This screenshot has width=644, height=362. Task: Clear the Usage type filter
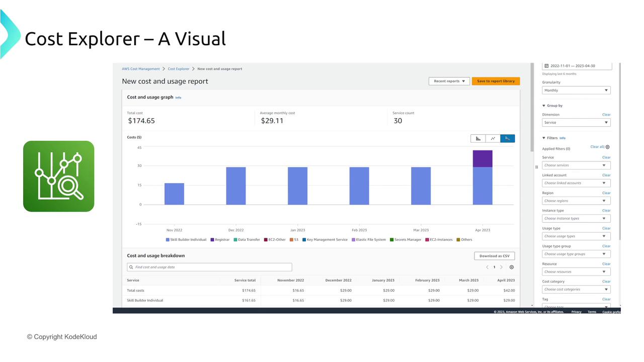tap(606, 228)
